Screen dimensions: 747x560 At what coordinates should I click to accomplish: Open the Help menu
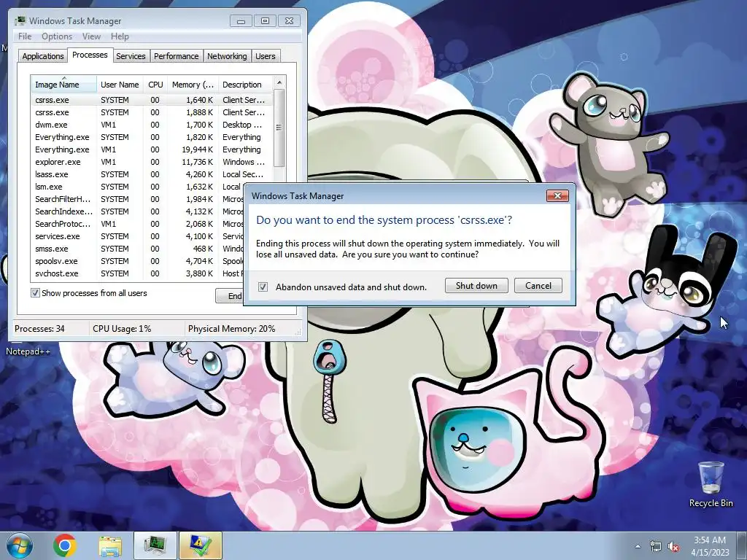[x=120, y=36]
